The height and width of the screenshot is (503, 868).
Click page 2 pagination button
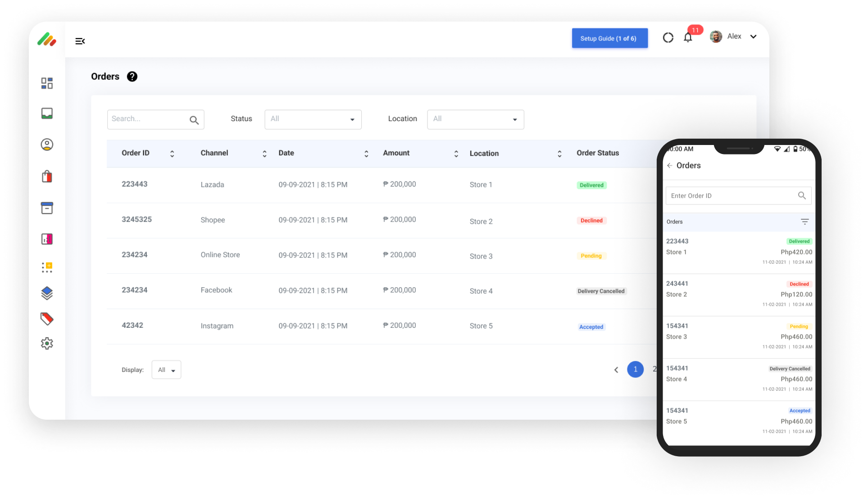point(655,369)
